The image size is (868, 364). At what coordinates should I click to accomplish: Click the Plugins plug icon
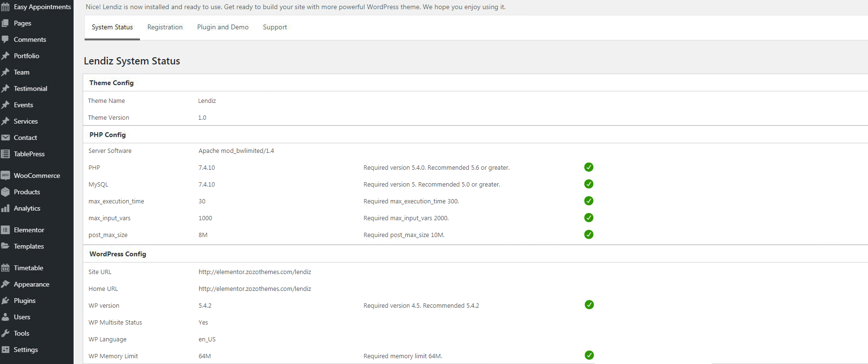5,301
